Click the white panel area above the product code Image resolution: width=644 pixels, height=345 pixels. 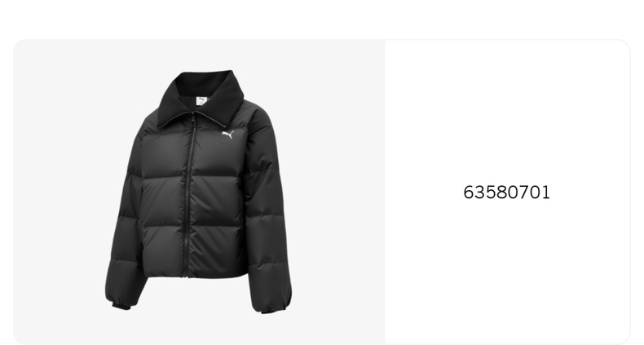[x=507, y=111]
